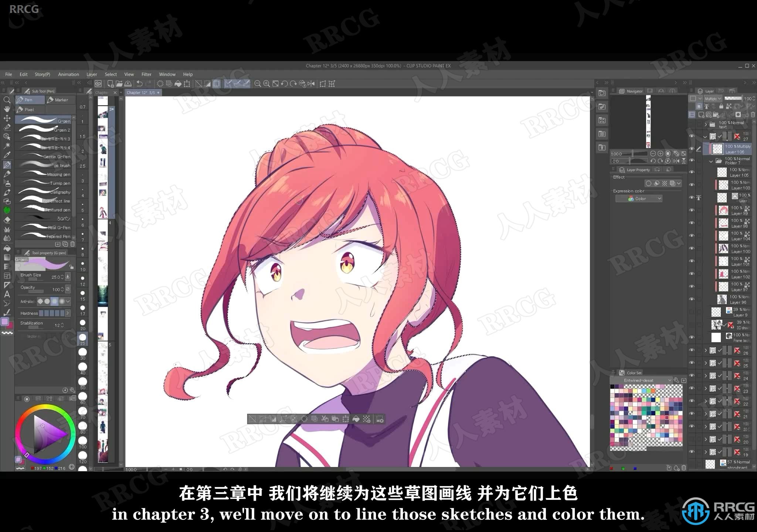Open the Expression color dropdown

click(639, 199)
